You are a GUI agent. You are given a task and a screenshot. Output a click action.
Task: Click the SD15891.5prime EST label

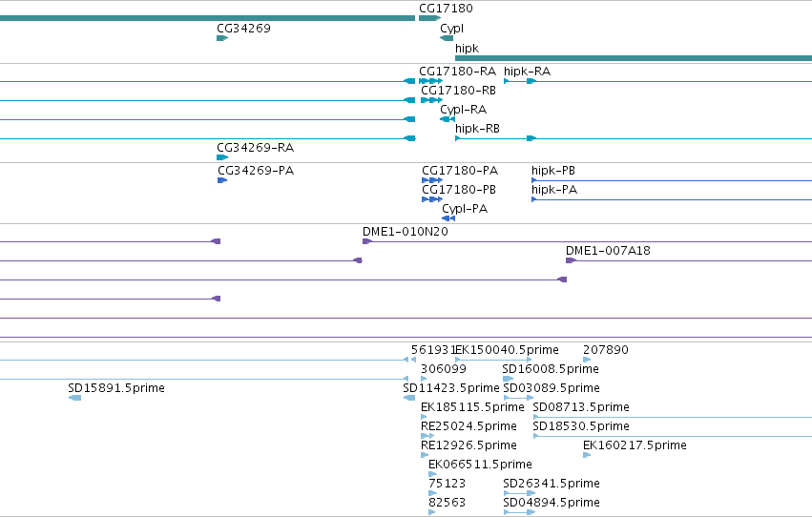click(x=116, y=388)
